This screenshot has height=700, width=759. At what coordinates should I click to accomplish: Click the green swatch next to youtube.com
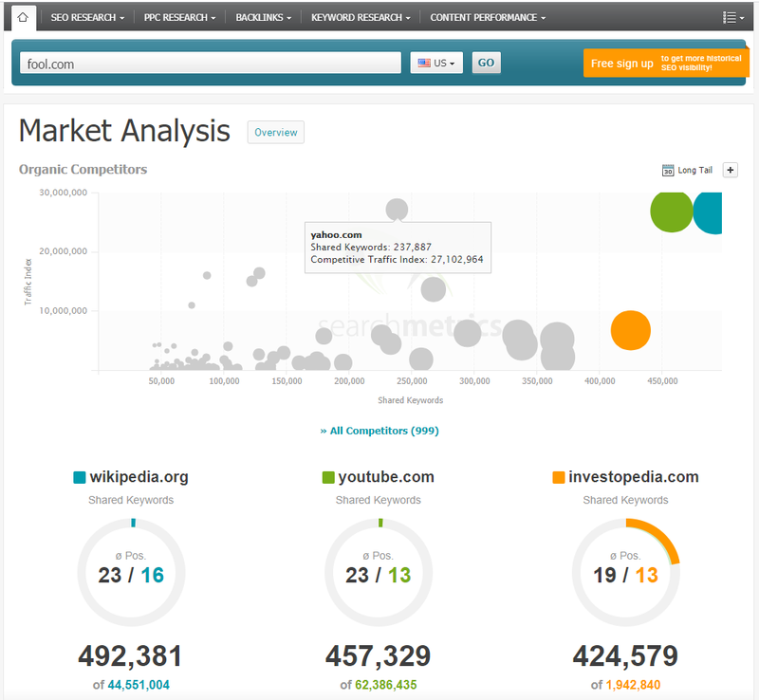click(x=328, y=477)
